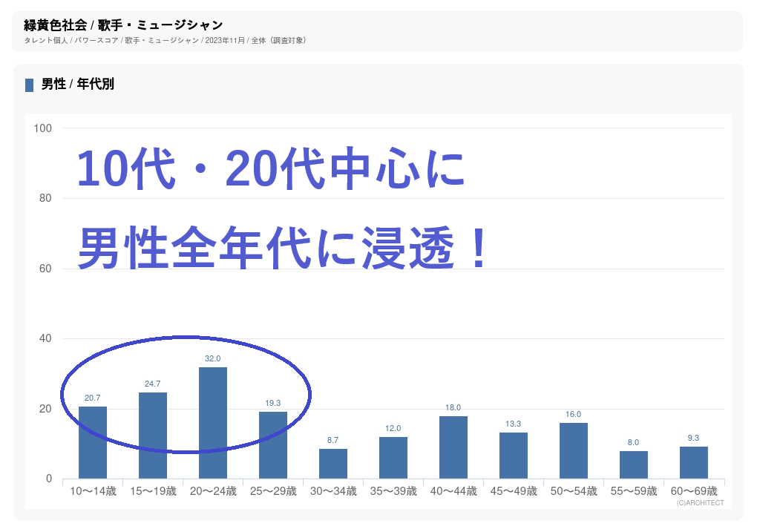Click the 30〜34歳 bar
The image size is (760, 532).
tap(333, 464)
